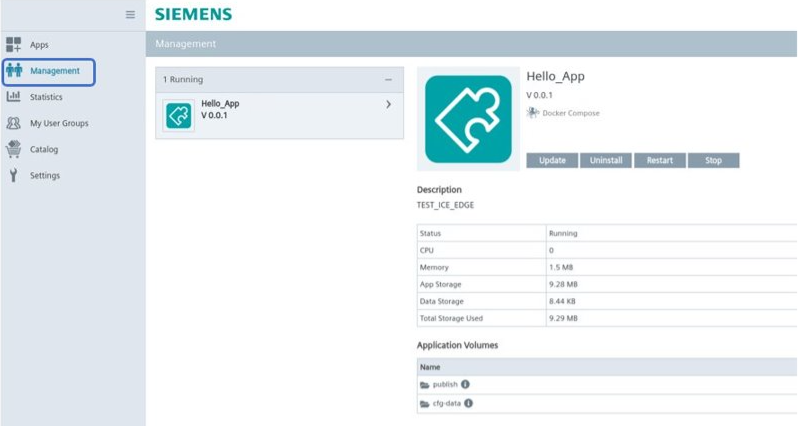This screenshot has width=802, height=426.
Task: Click the Statistics bar chart icon
Action: [x=14, y=97]
